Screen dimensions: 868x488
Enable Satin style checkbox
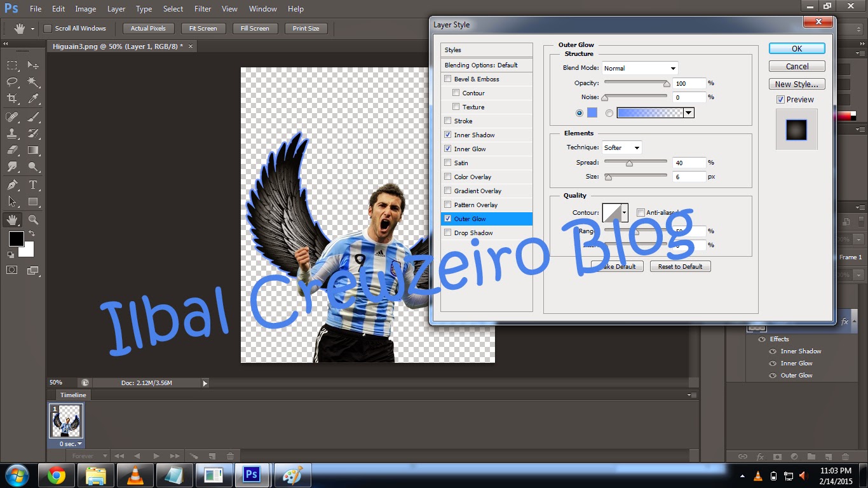(x=448, y=163)
